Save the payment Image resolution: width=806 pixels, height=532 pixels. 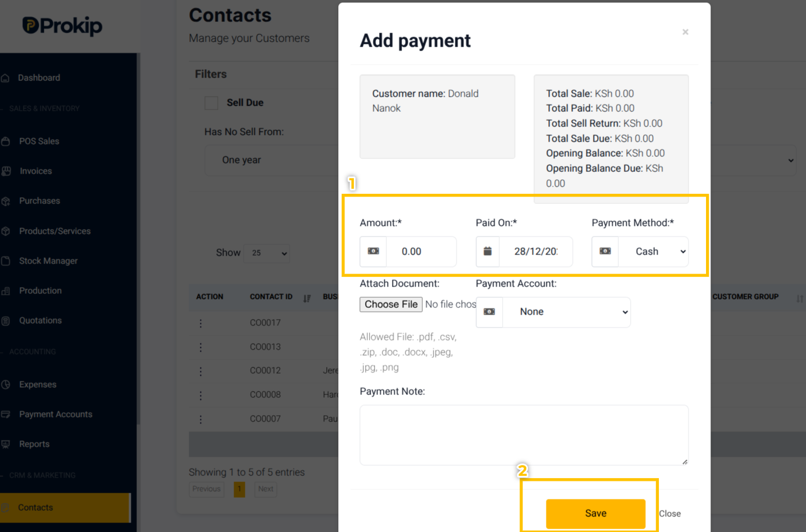595,513
